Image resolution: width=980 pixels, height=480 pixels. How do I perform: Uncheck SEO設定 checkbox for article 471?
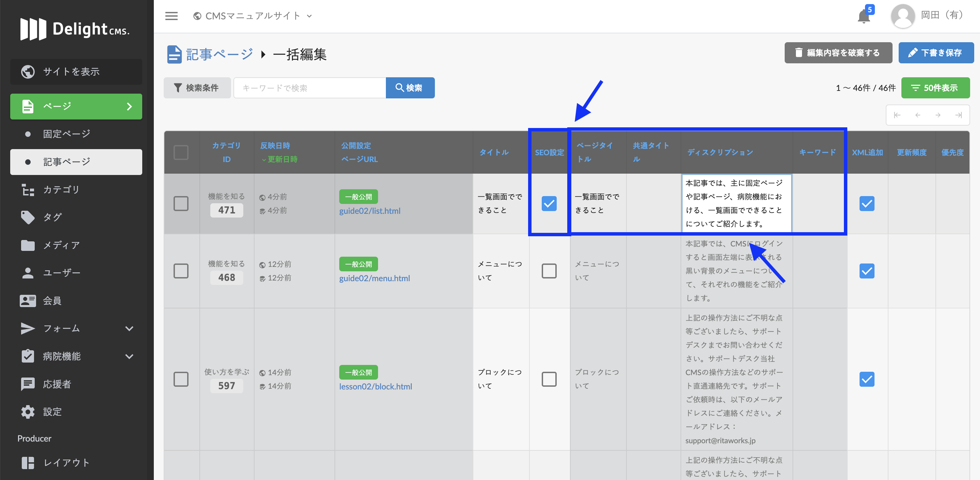pos(549,204)
